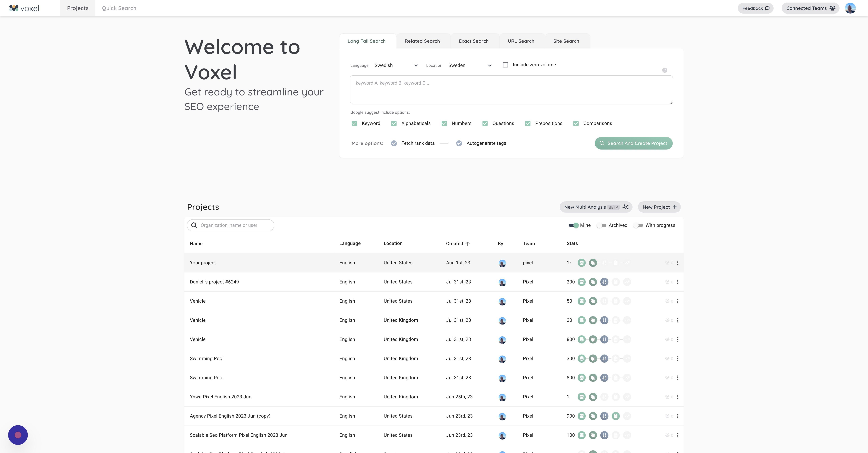Uncheck the Comparisons option
This screenshot has height=453, width=868.
tap(576, 123)
